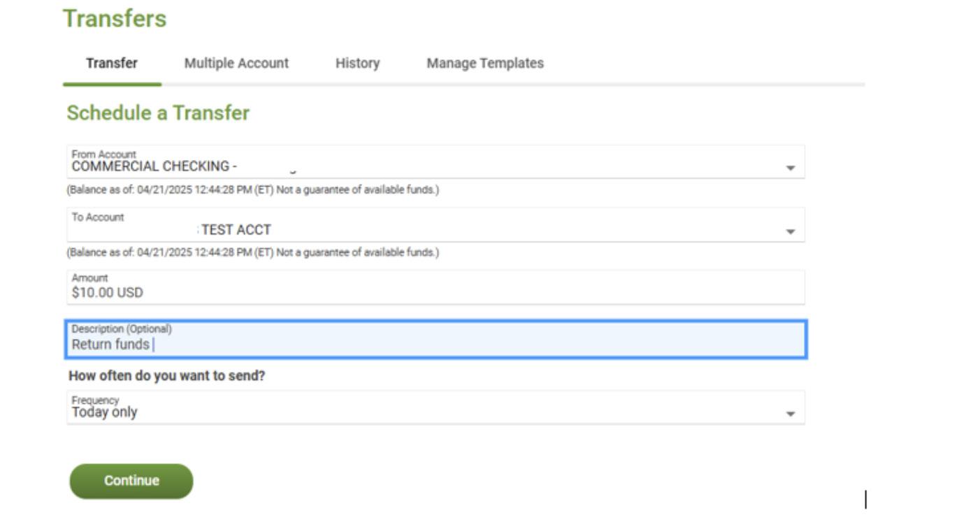Click the 'Description (Optional)' field label

122,328
